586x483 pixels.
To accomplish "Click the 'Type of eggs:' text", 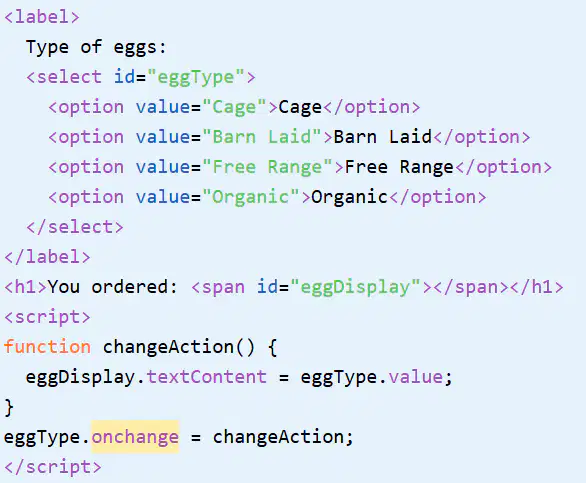I will pos(96,47).
